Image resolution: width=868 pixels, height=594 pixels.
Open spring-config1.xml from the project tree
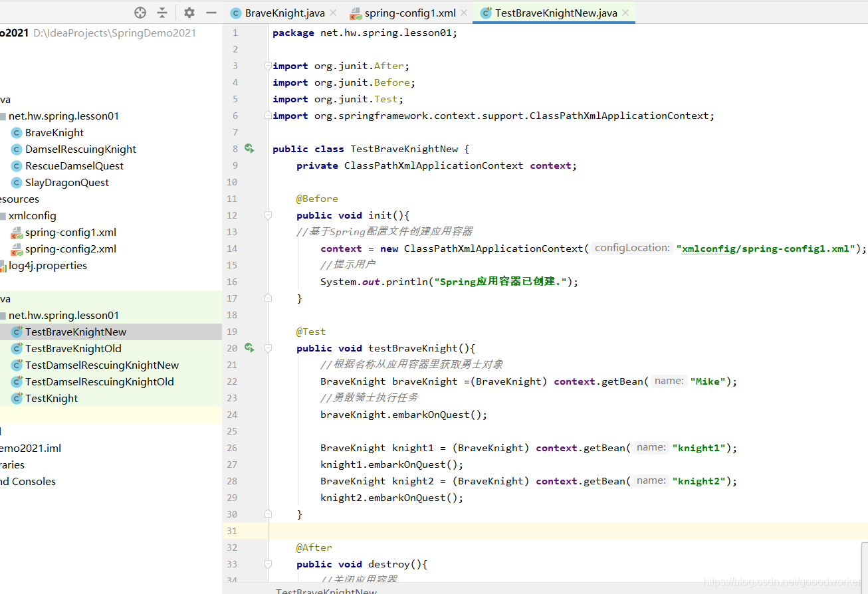70,233
